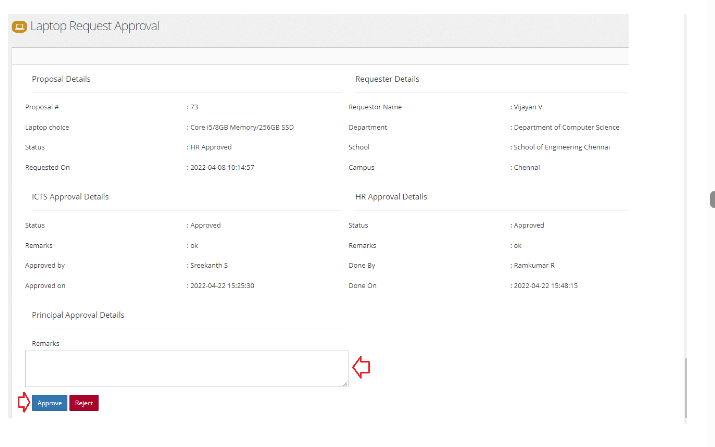Click the red arrow beside Approve button

coord(23,403)
